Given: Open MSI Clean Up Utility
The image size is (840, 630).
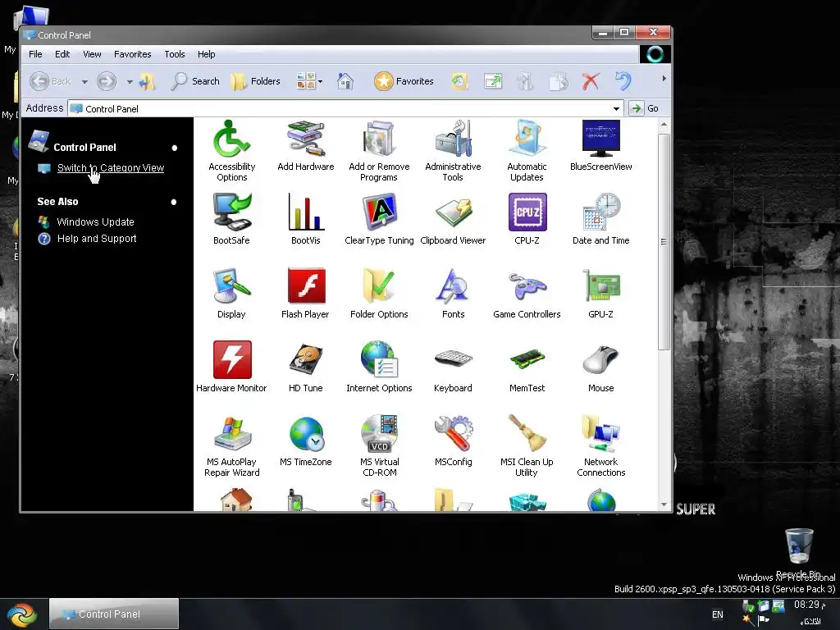Looking at the screenshot, I should click(x=527, y=445).
